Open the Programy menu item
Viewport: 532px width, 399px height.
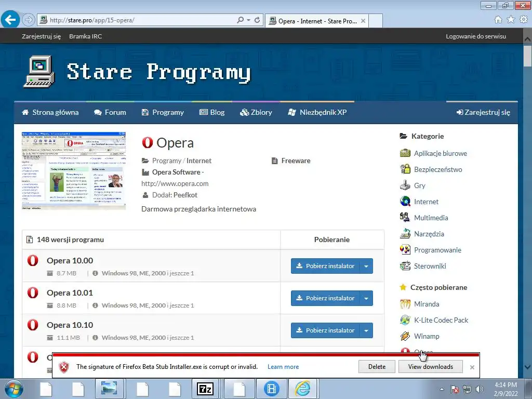163,112
